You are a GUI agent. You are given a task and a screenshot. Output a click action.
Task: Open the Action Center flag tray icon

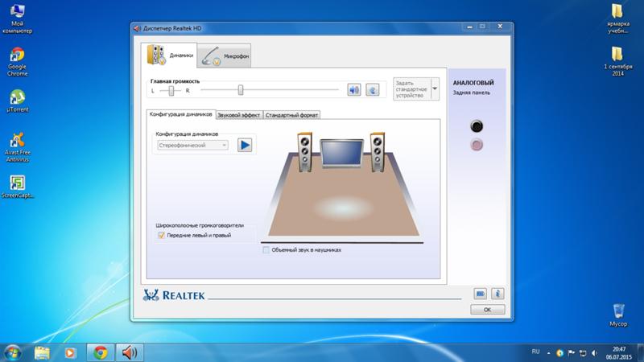(x=572, y=353)
